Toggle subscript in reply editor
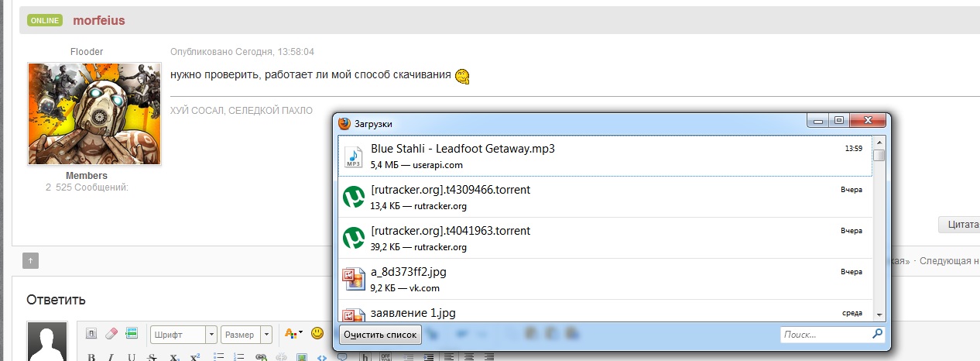 click(x=174, y=357)
